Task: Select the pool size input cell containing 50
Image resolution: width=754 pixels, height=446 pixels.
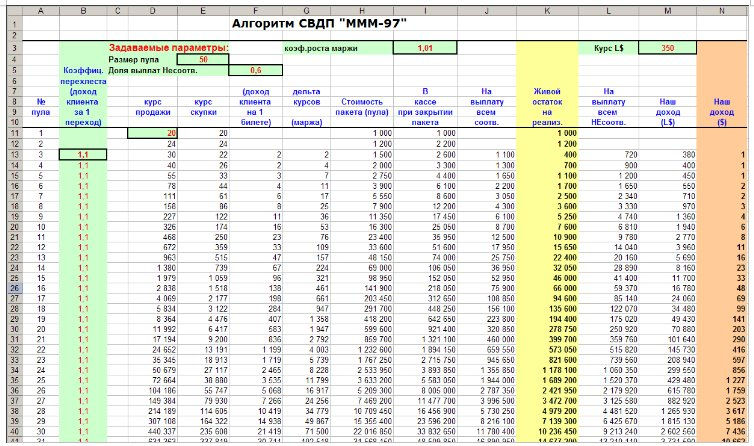Action: pos(203,60)
